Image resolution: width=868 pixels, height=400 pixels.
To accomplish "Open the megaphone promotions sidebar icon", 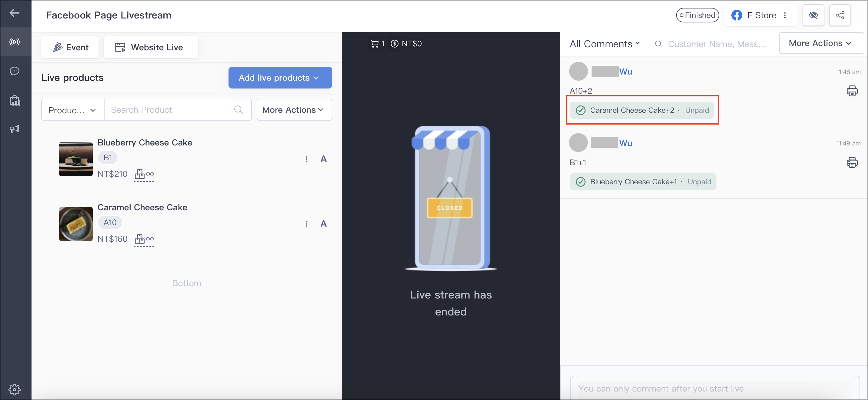I will click(15, 129).
